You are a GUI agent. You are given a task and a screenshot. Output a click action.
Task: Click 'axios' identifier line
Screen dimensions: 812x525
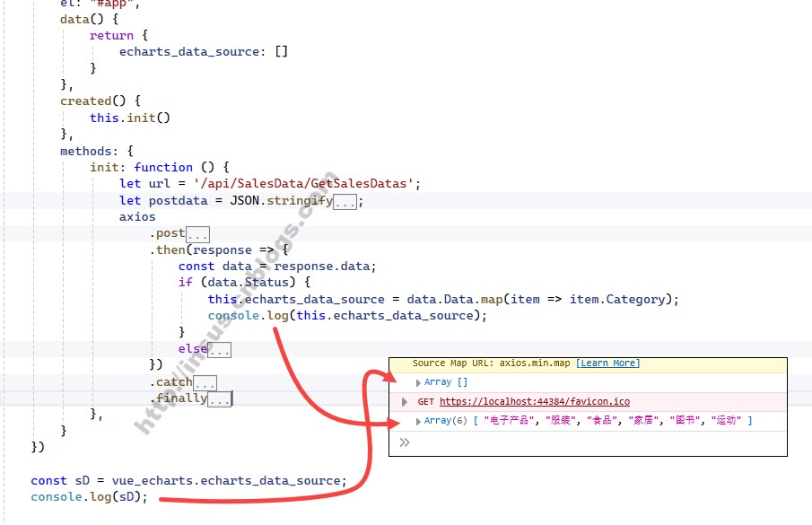[x=137, y=217]
